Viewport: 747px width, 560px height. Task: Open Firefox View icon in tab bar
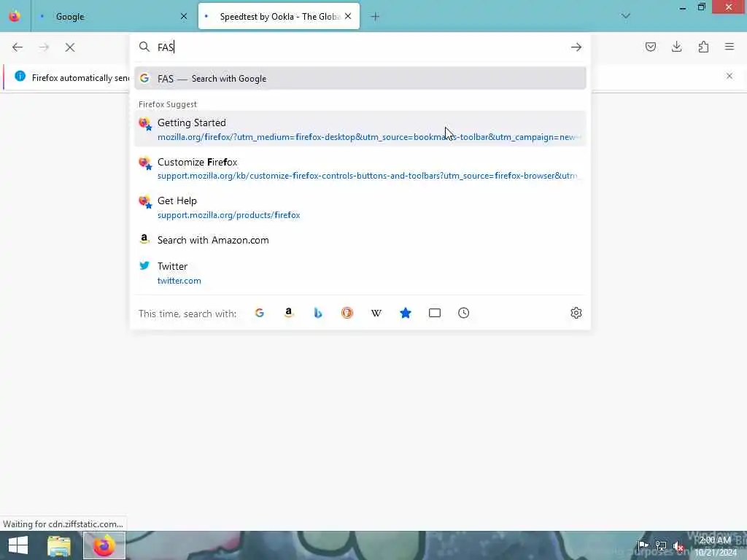(x=15, y=16)
